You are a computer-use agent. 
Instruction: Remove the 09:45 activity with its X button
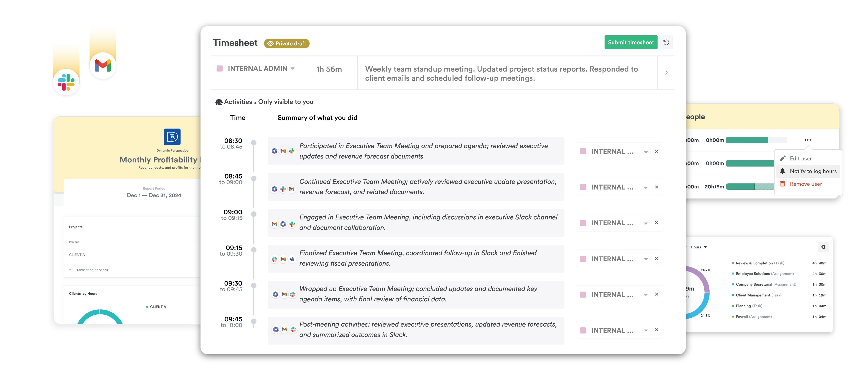[656, 330]
